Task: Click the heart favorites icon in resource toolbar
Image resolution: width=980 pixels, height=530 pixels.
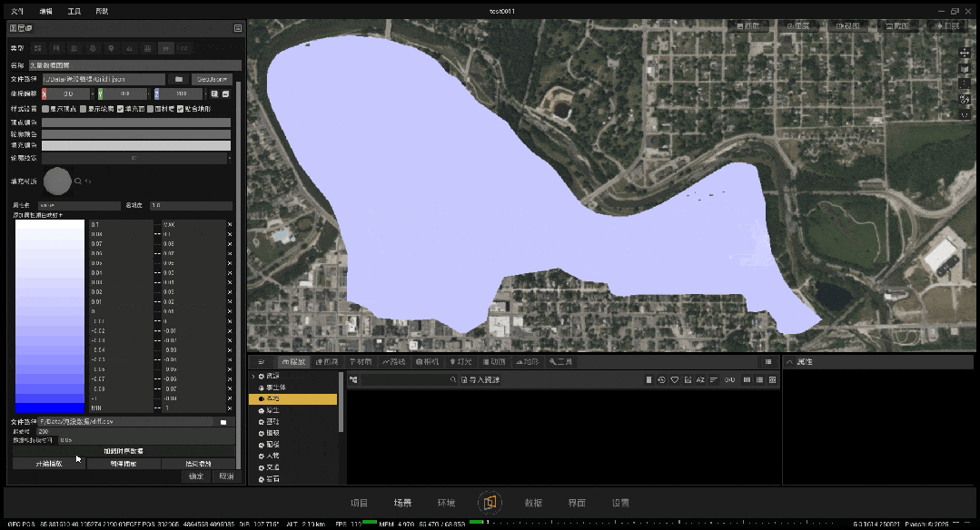Action: (675, 379)
